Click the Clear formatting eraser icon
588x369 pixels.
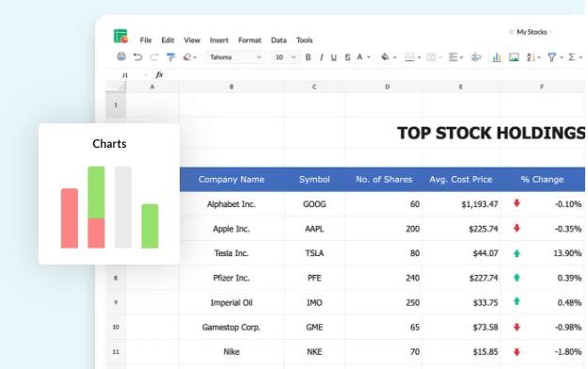tap(187, 57)
